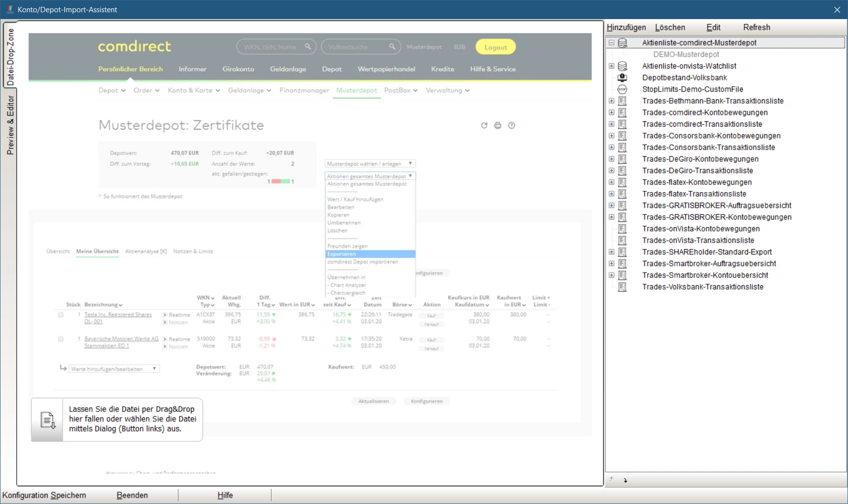Select the DEMO-Musterdepot child entry
This screenshot has width=848, height=504.
(x=686, y=55)
